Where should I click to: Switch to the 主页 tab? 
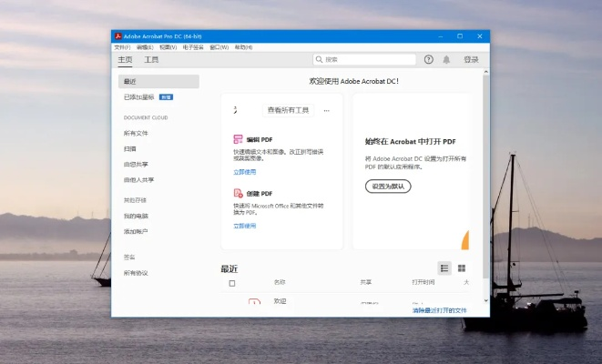pyautogui.click(x=125, y=59)
